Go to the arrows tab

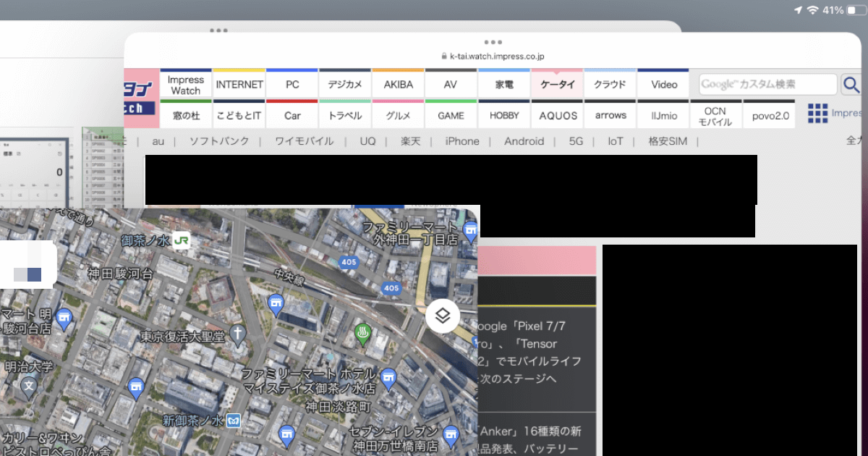click(610, 115)
